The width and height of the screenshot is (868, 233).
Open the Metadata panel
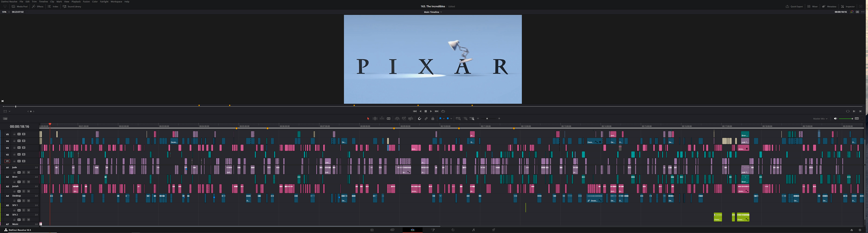(x=829, y=6)
